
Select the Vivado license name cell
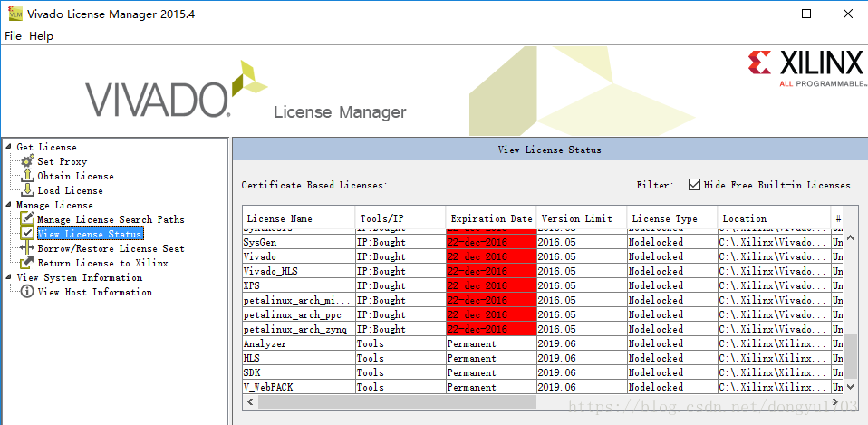click(x=299, y=256)
